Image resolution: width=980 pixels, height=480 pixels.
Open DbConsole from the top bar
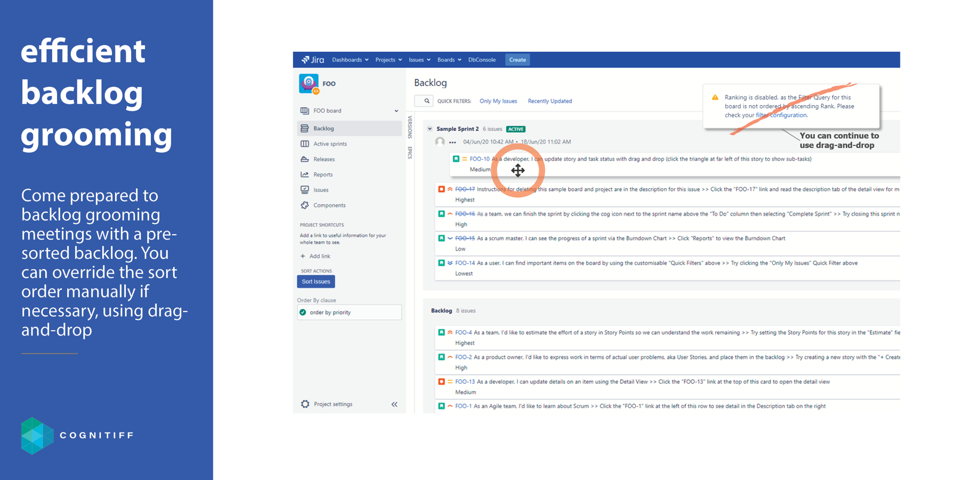coord(482,60)
